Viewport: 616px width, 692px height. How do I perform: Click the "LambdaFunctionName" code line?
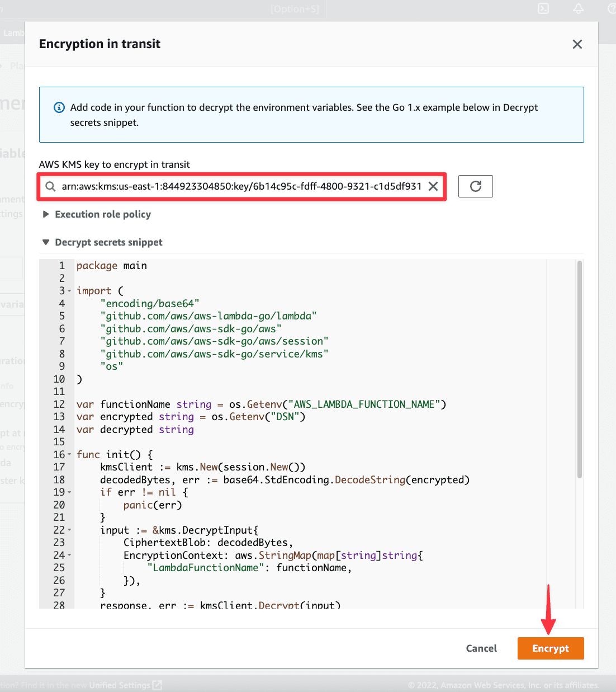pyautogui.click(x=249, y=568)
